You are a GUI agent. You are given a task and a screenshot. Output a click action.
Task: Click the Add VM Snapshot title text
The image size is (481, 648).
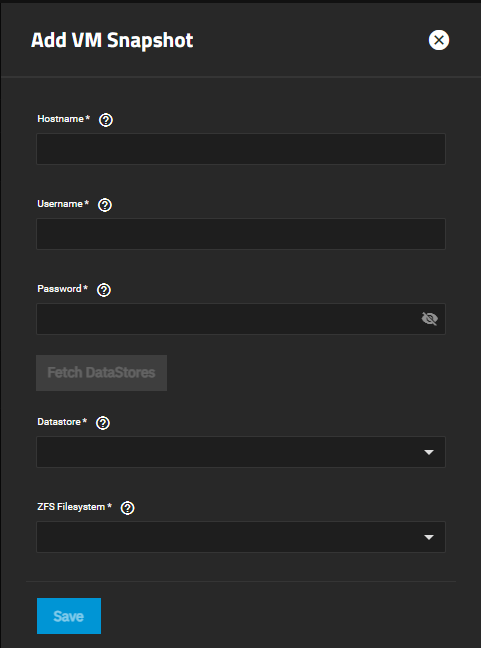(112, 40)
